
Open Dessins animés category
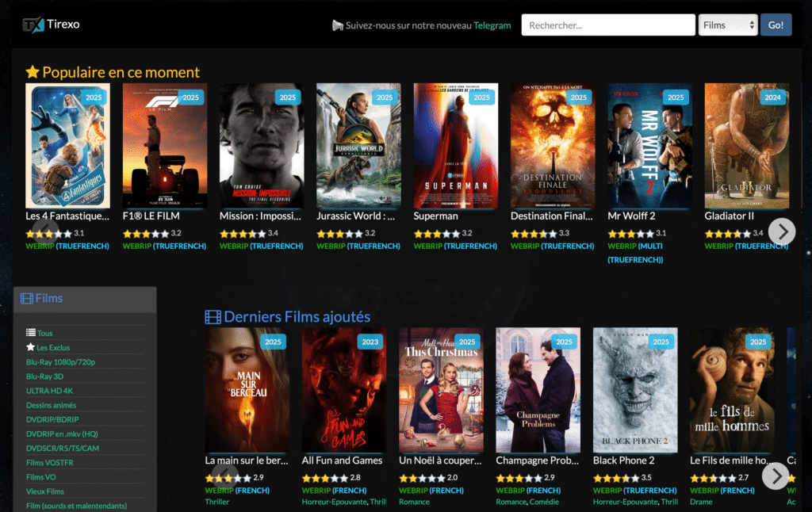coord(51,405)
